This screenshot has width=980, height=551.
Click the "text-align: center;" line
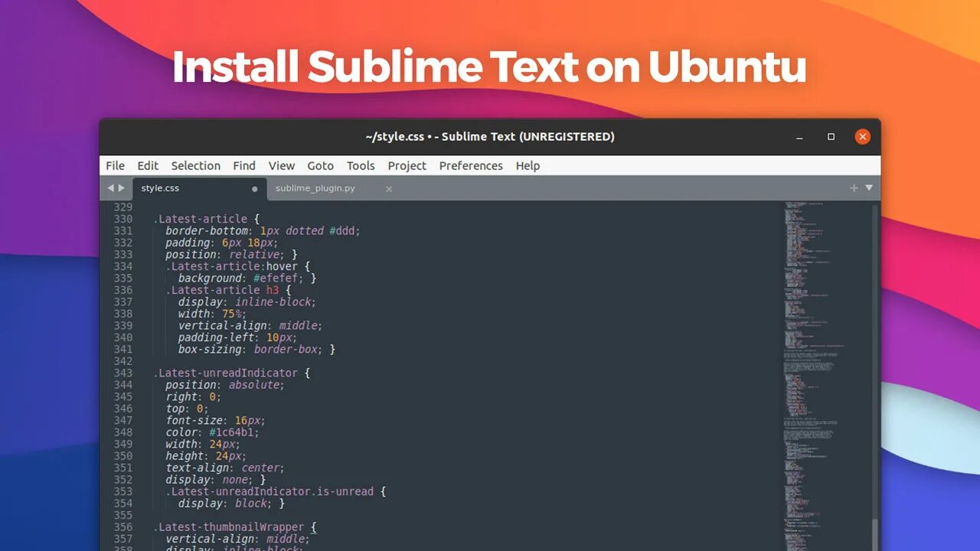click(x=225, y=468)
